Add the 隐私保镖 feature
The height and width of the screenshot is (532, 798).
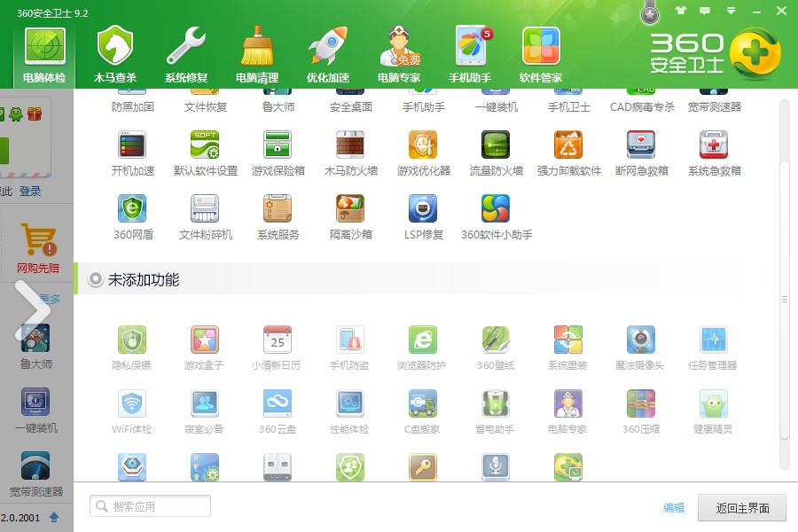click(x=132, y=348)
